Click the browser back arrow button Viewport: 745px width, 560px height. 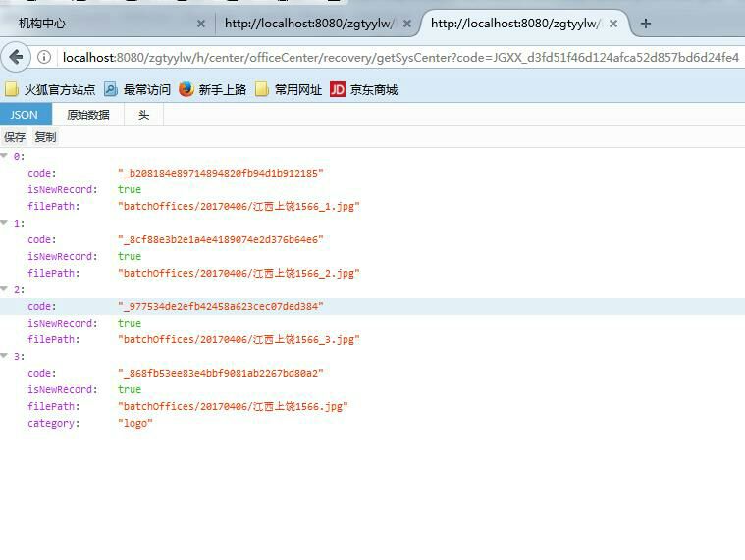(16, 57)
